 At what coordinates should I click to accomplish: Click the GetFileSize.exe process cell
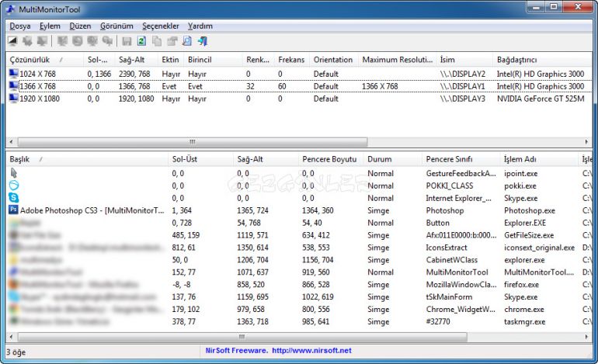click(x=529, y=235)
